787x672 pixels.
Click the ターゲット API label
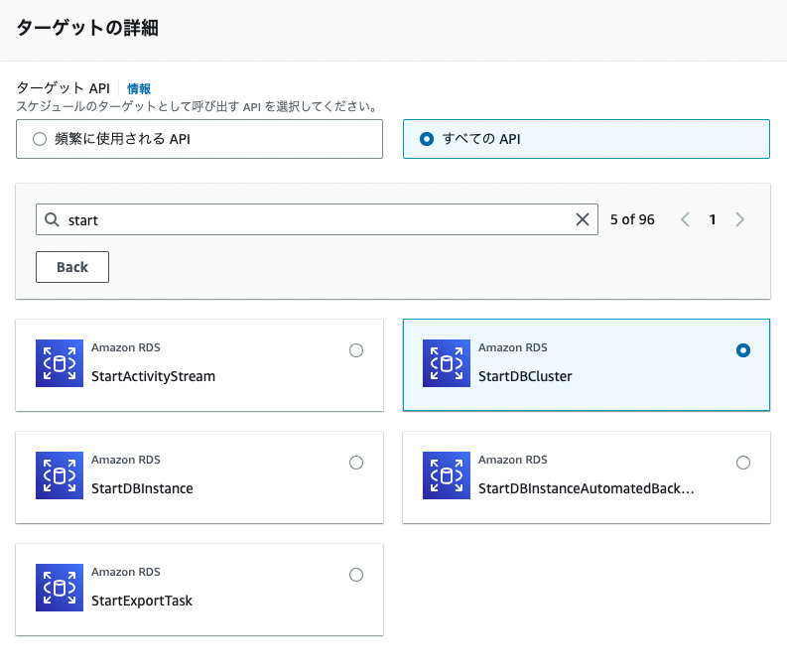click(x=64, y=88)
